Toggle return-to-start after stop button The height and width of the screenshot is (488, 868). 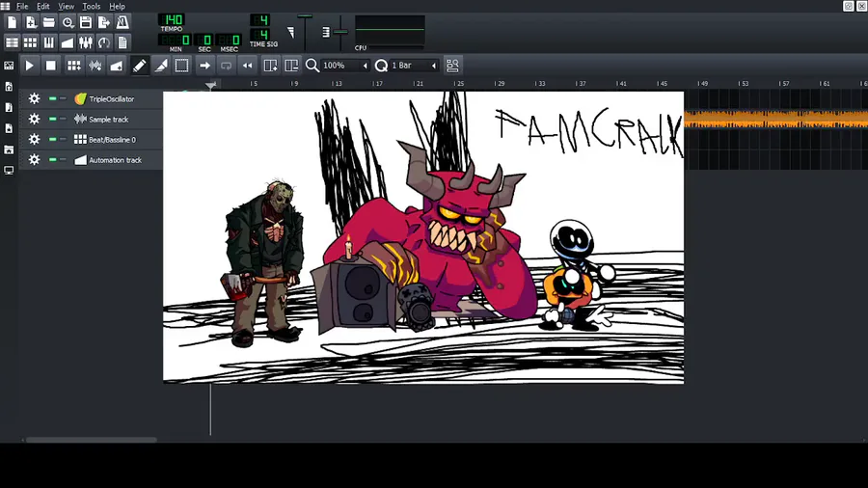(x=248, y=66)
